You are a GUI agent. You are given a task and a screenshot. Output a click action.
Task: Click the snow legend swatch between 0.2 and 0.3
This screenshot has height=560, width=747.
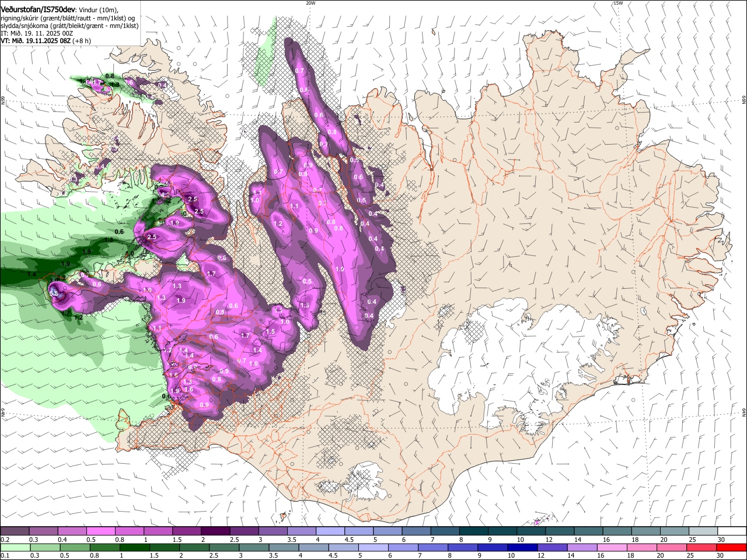(15, 531)
